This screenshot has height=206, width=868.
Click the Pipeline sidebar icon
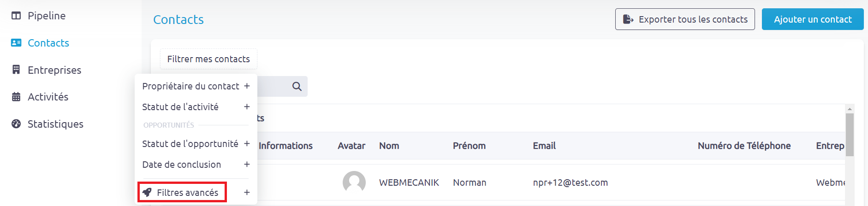pyautogui.click(x=16, y=16)
